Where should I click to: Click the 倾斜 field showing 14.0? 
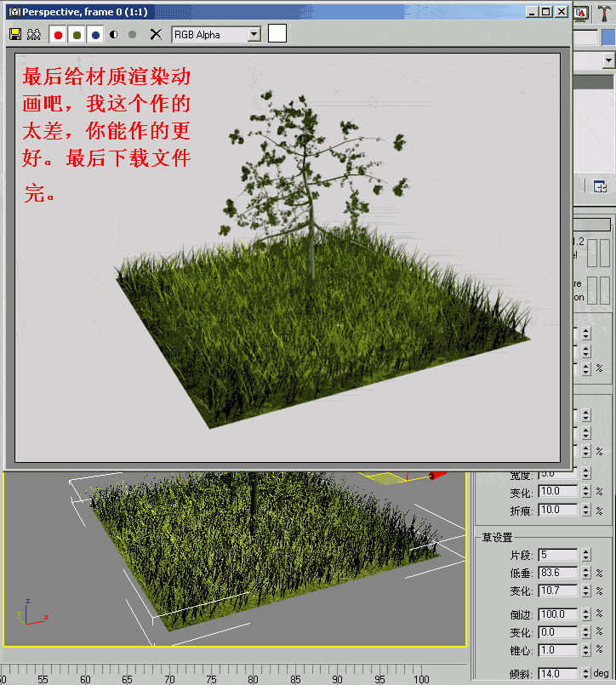[558, 674]
